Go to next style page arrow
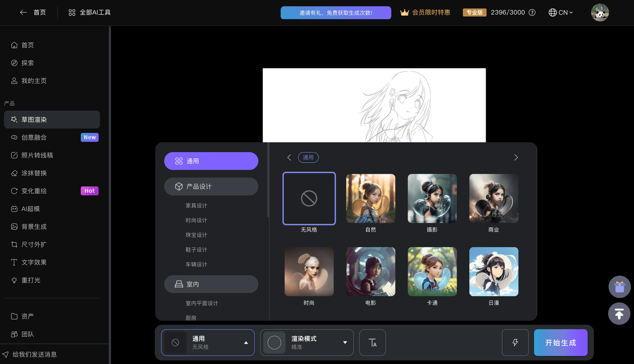The height and width of the screenshot is (364, 634). 516,158
